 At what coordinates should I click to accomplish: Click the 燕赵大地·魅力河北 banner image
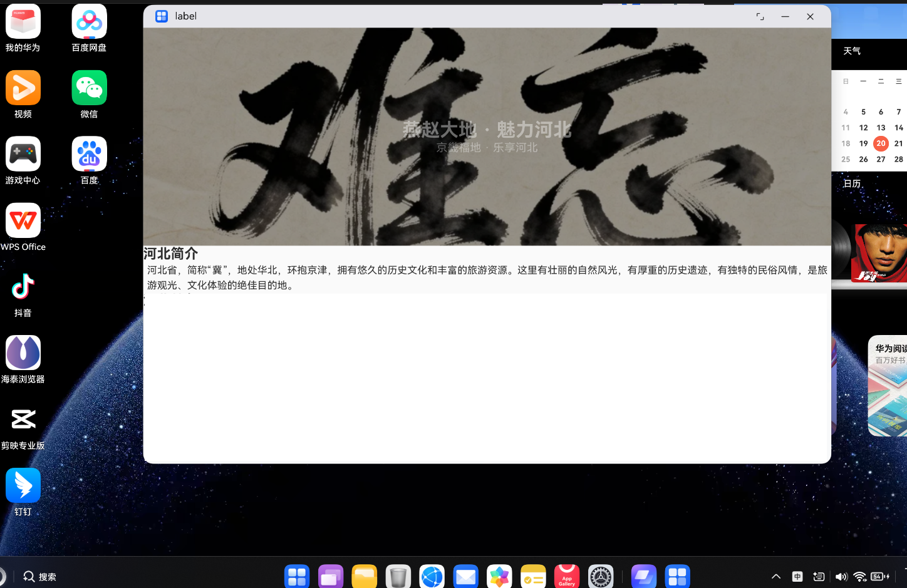(x=487, y=137)
